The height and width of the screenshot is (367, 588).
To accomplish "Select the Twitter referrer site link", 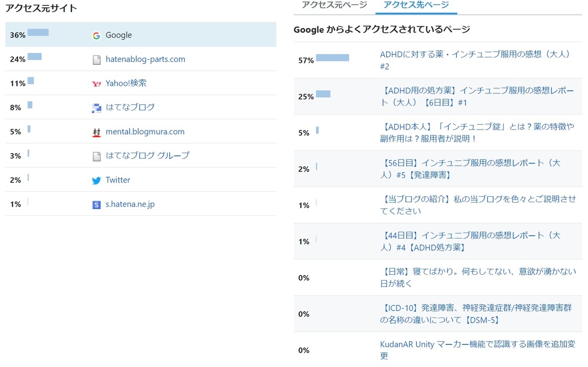I will pyautogui.click(x=118, y=180).
